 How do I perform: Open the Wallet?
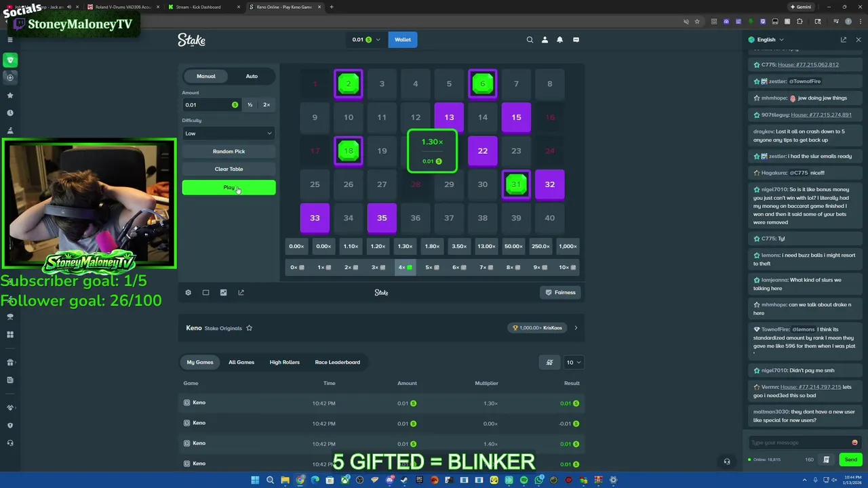(403, 40)
